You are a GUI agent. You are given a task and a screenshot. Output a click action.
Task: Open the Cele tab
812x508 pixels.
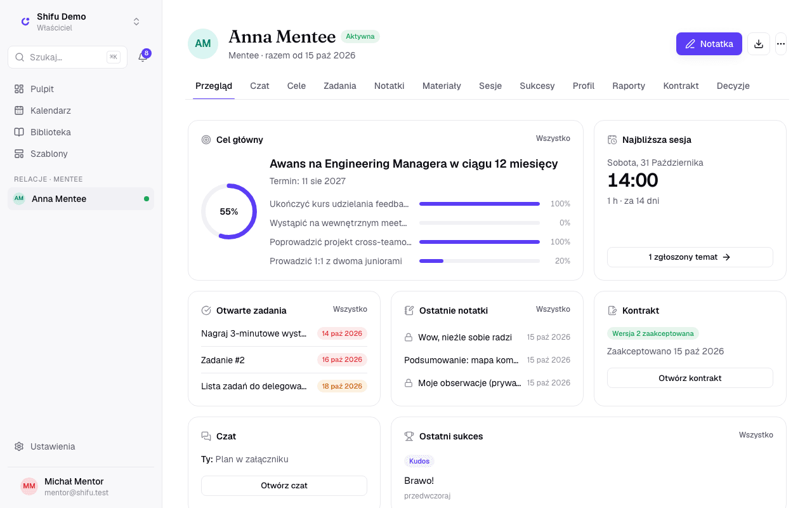296,86
